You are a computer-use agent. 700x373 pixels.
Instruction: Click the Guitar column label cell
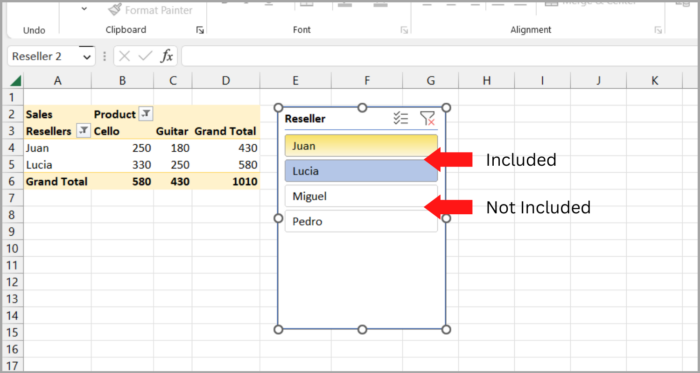[173, 131]
